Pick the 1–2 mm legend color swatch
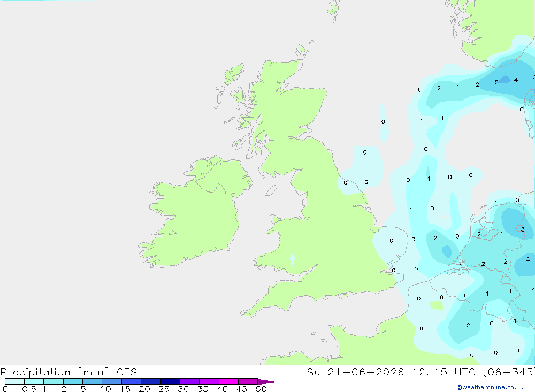The width and height of the screenshot is (535, 392). (x=53, y=381)
